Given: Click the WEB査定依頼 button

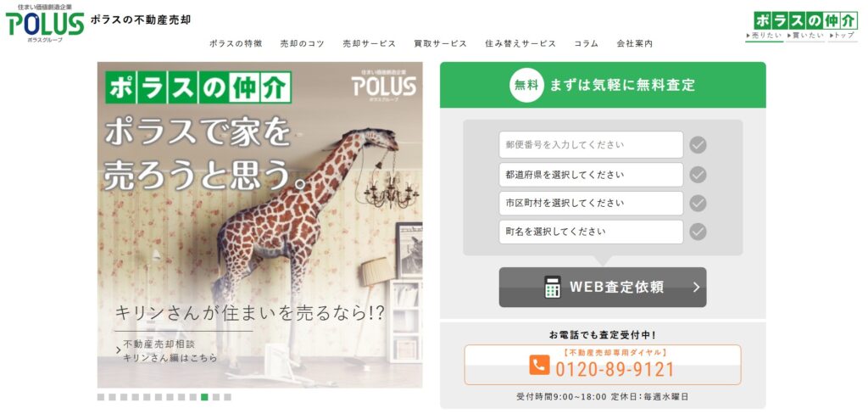Looking at the screenshot, I should coord(603,287).
